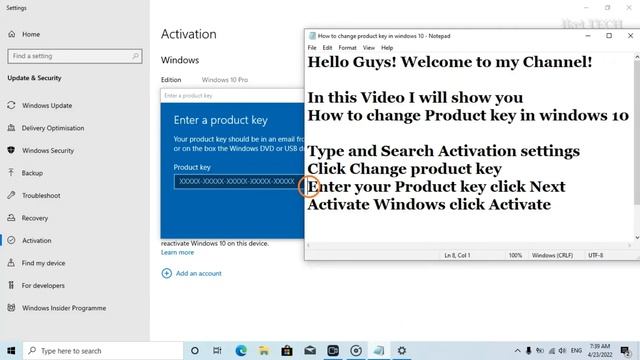The image size is (640, 360).
Task: Click the UTF-8 encoding status entry
Action: (596, 255)
